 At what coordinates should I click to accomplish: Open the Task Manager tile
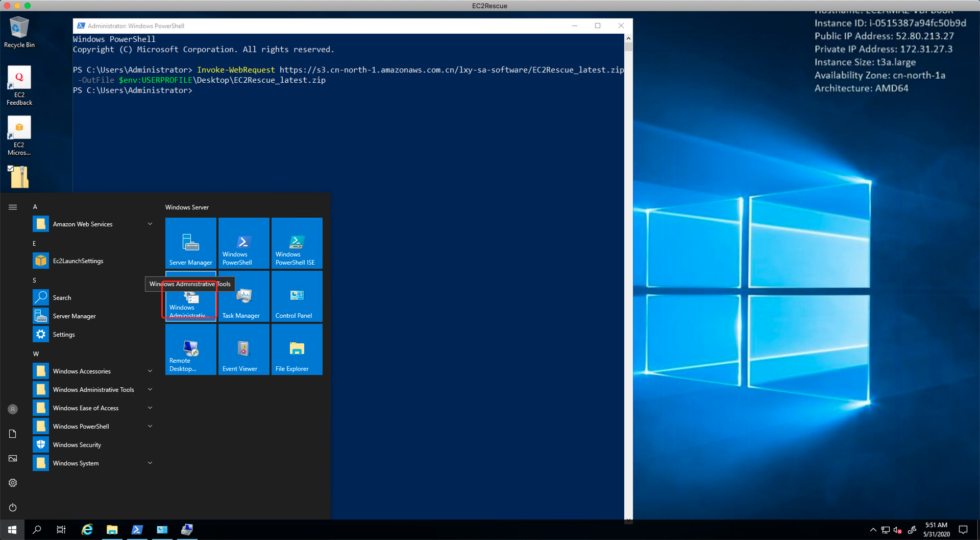(243, 296)
